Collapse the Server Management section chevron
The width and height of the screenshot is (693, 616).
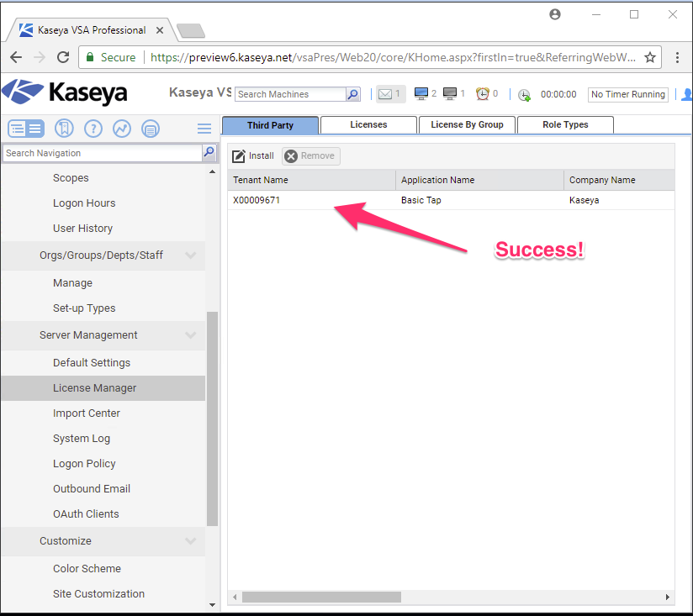click(190, 335)
